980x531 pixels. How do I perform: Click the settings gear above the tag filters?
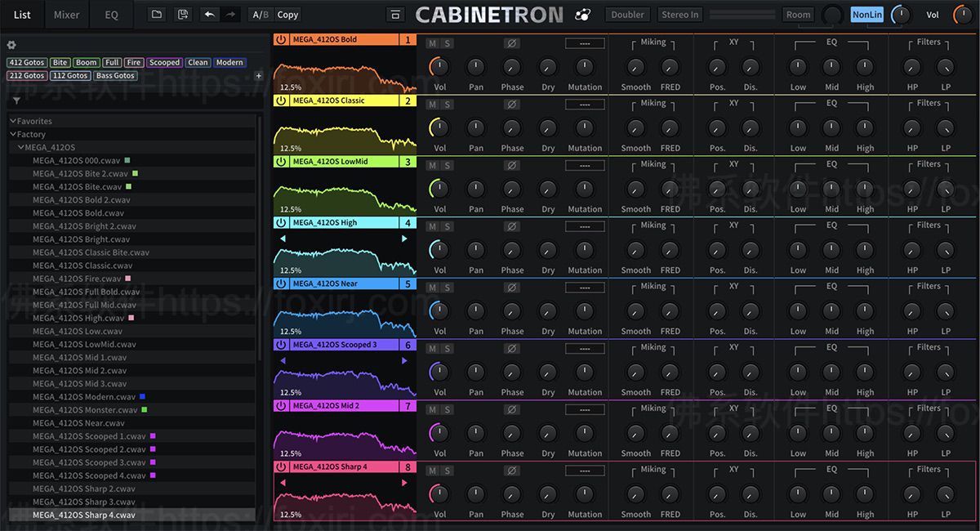pyautogui.click(x=11, y=46)
